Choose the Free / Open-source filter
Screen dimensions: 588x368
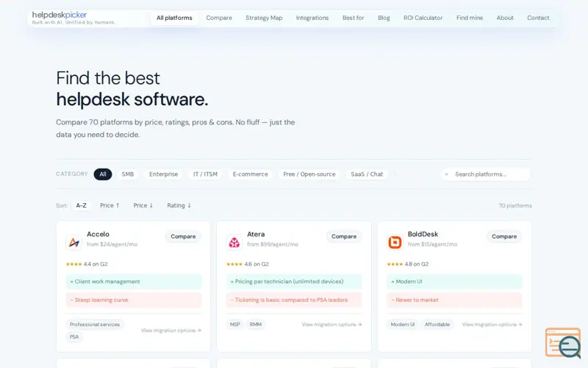pyautogui.click(x=309, y=174)
